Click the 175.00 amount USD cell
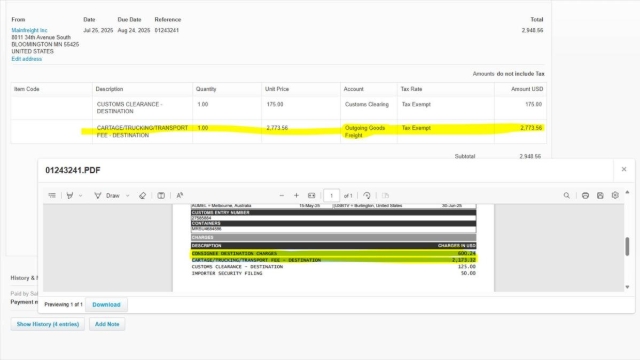The image size is (640, 360). coord(533,104)
